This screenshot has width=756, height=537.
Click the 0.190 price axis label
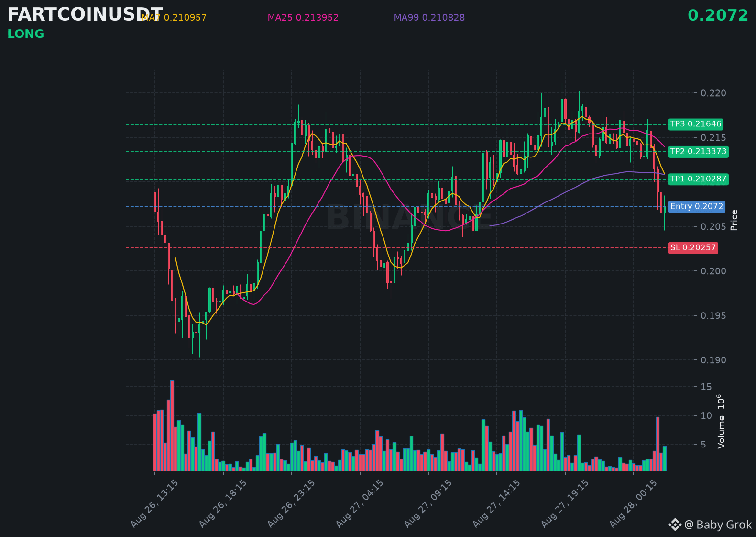(713, 360)
